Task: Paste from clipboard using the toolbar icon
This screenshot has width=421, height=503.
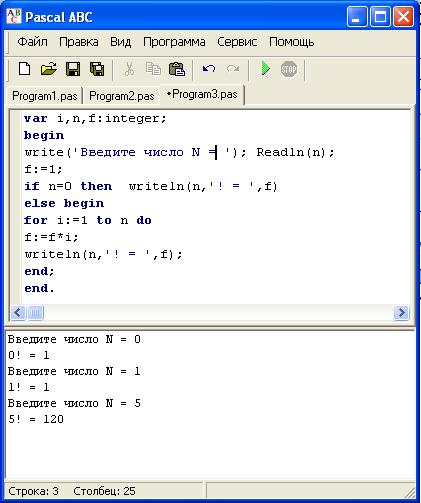Action: 177,69
